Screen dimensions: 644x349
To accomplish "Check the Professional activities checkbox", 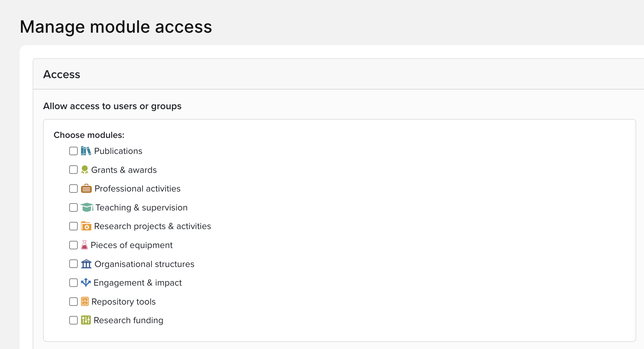I will tap(73, 189).
